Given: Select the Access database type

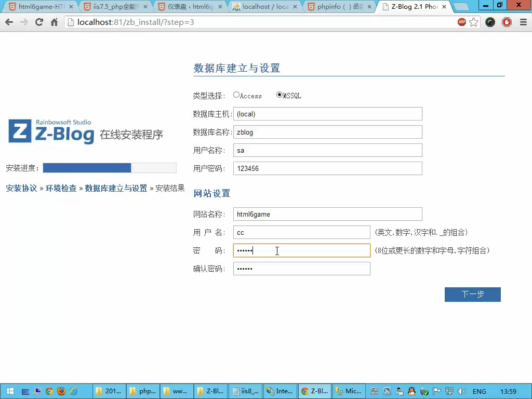Looking at the screenshot, I should pyautogui.click(x=236, y=95).
